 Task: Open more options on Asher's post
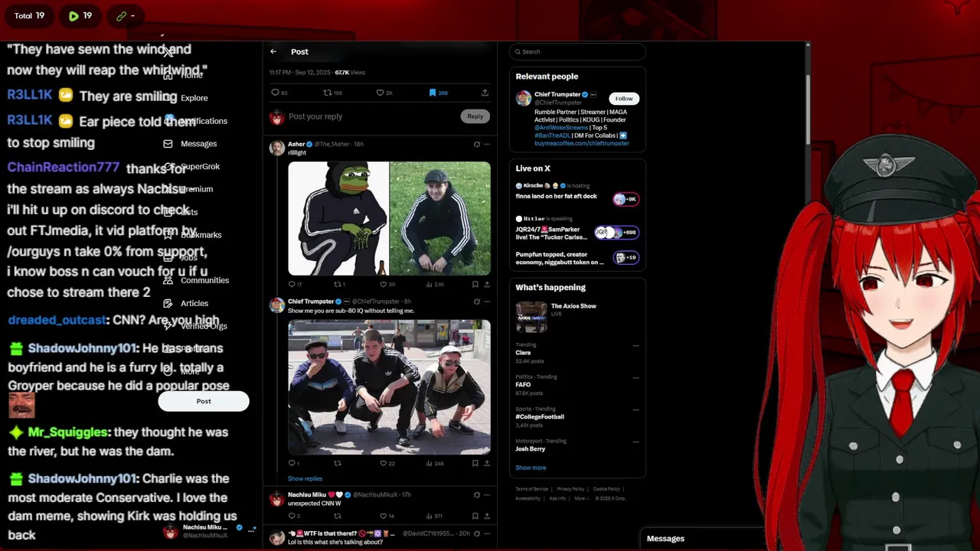point(487,144)
